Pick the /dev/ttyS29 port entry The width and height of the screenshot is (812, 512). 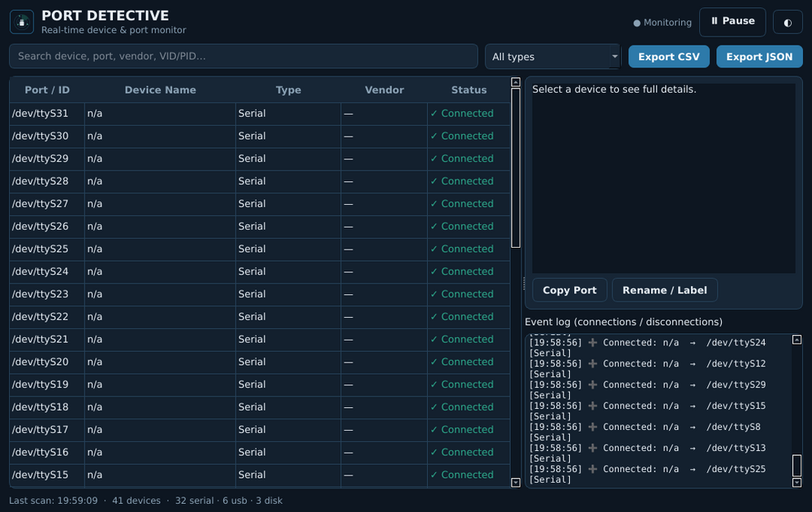tap(260, 158)
